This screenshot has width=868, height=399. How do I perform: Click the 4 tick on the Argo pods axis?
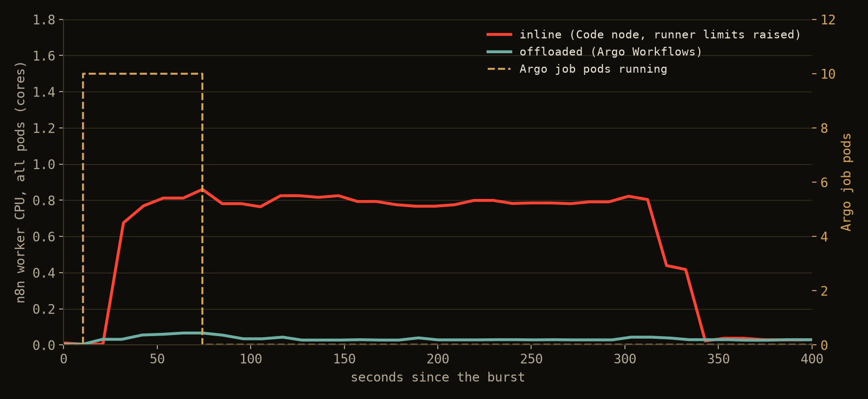[824, 237]
